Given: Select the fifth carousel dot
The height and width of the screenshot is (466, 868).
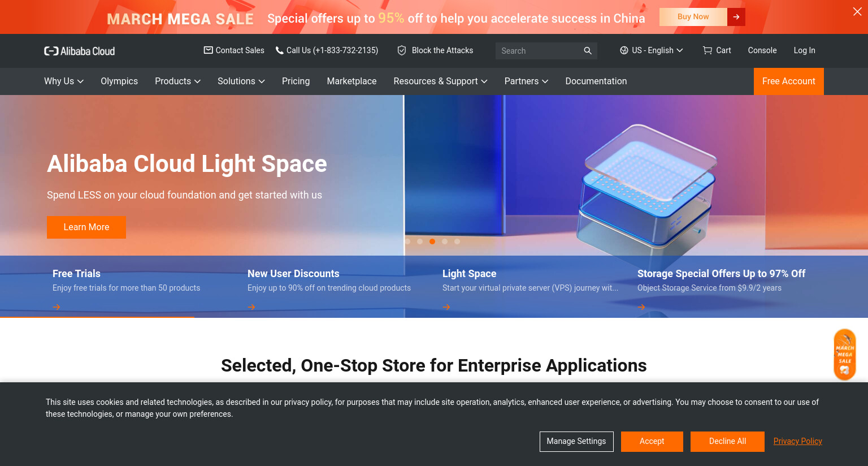Looking at the screenshot, I should tap(457, 241).
